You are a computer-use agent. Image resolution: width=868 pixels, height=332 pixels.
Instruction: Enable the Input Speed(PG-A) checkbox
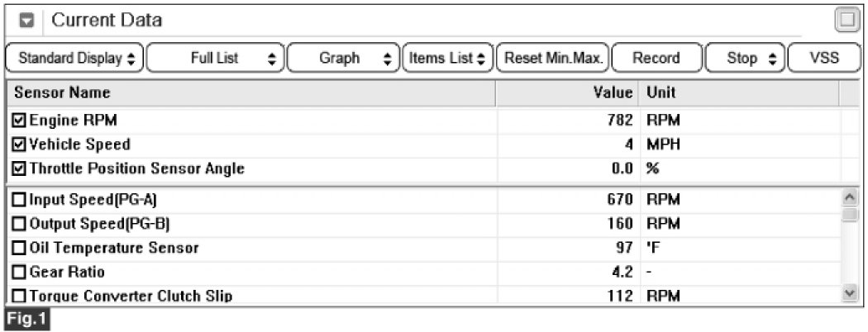pos(20,199)
